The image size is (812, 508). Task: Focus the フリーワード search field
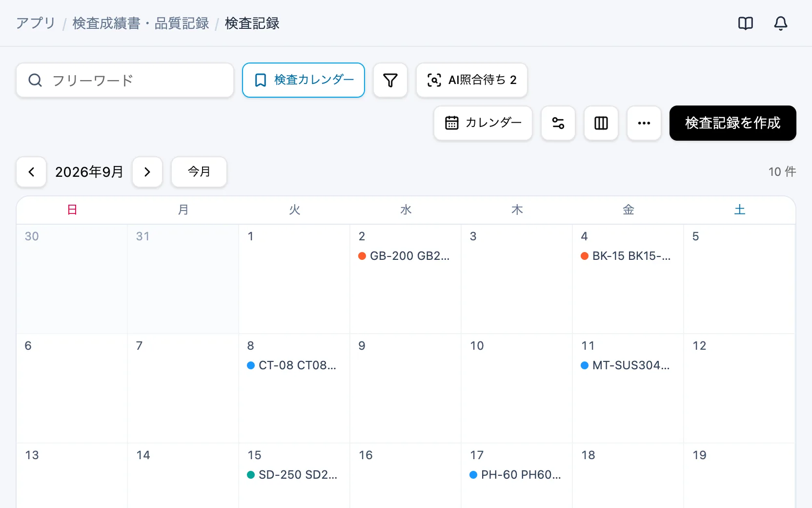[125, 80]
